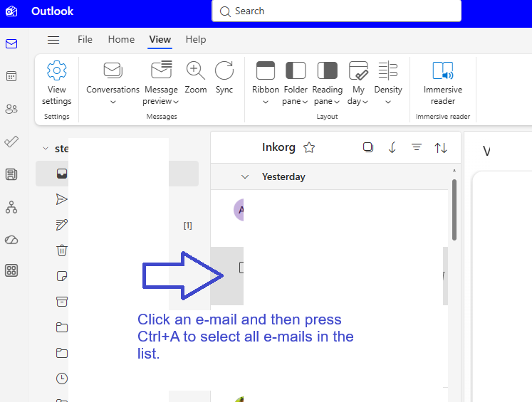
Task: Click the Zoom magnifier icon
Action: (195, 70)
